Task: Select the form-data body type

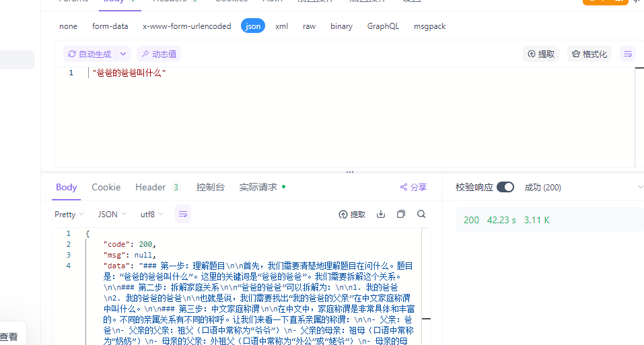Action: 110,26
